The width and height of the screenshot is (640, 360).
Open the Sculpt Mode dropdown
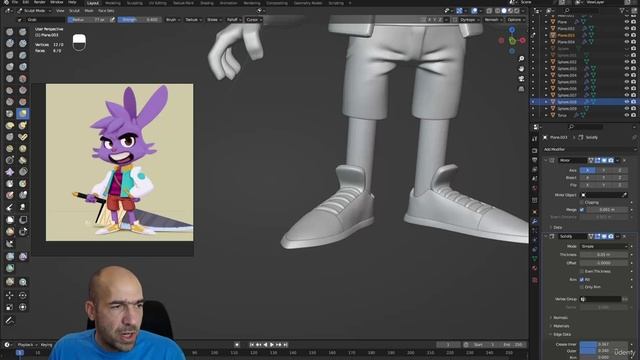click(34, 11)
